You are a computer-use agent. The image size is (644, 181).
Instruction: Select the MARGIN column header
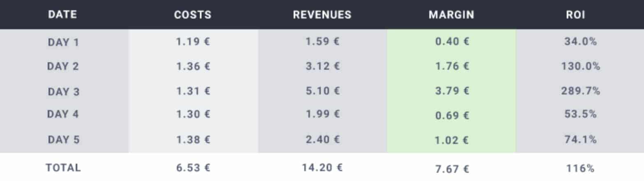pyautogui.click(x=452, y=15)
